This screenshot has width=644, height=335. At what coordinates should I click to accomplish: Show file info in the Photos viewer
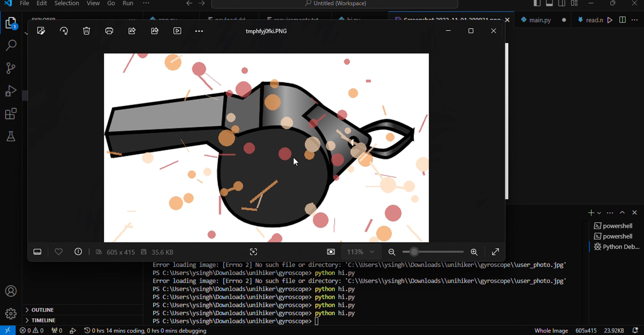(78, 252)
